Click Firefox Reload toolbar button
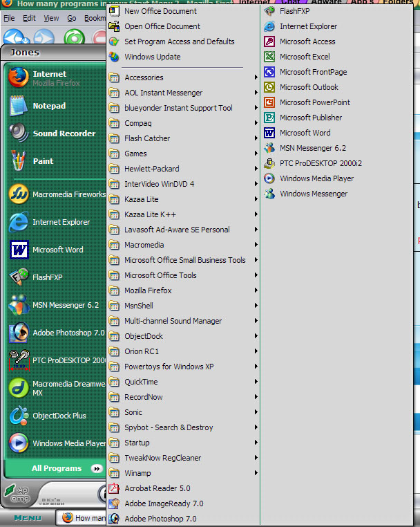420x527 pixels. (74, 36)
